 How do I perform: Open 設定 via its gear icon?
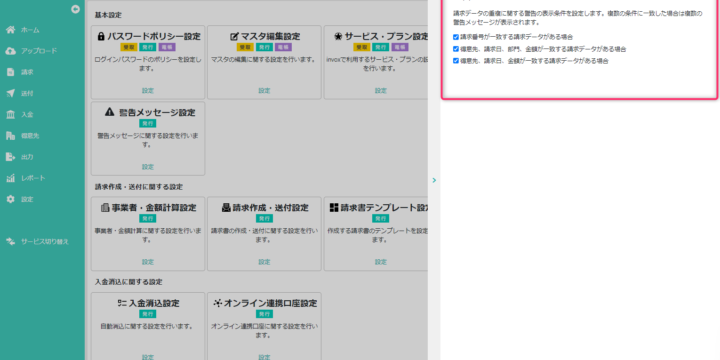pyautogui.click(x=11, y=199)
